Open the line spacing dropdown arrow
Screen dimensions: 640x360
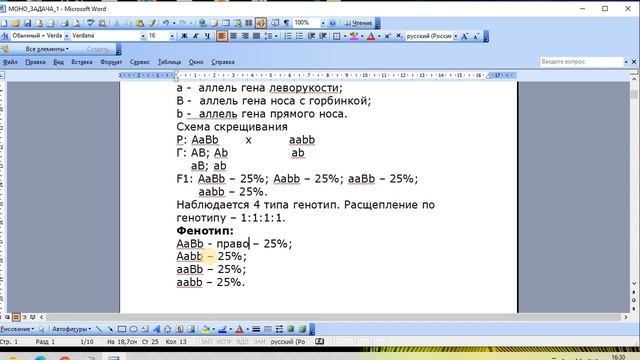coord(276,36)
